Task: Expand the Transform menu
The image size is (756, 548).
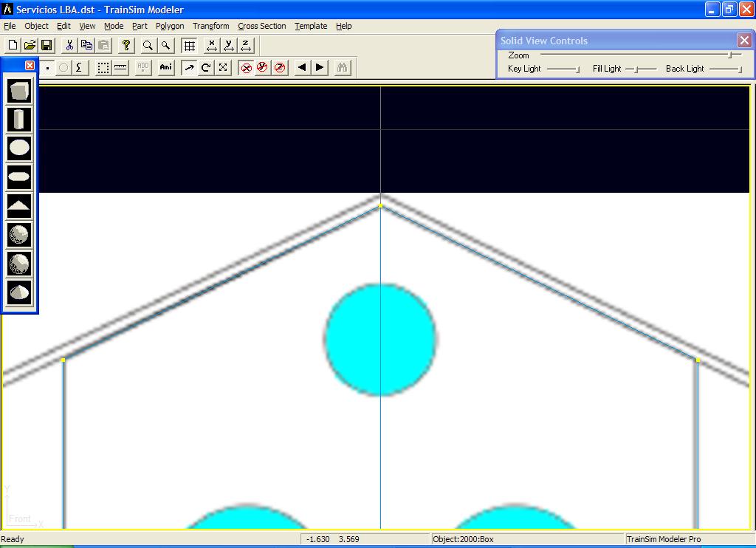Action: pyautogui.click(x=210, y=26)
